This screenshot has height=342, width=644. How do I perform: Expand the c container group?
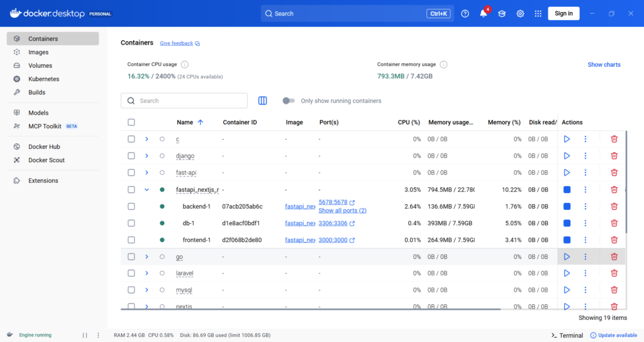click(147, 139)
